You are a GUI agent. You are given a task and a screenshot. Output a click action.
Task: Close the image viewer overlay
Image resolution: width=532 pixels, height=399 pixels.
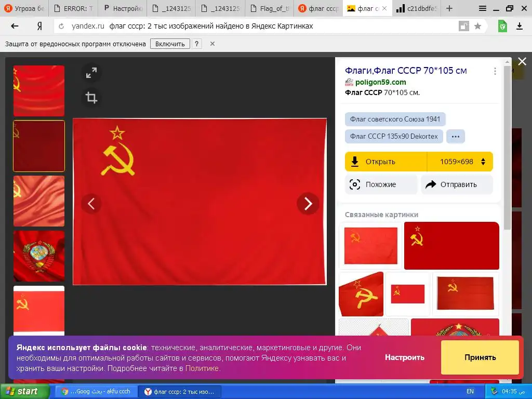pyautogui.click(x=522, y=61)
